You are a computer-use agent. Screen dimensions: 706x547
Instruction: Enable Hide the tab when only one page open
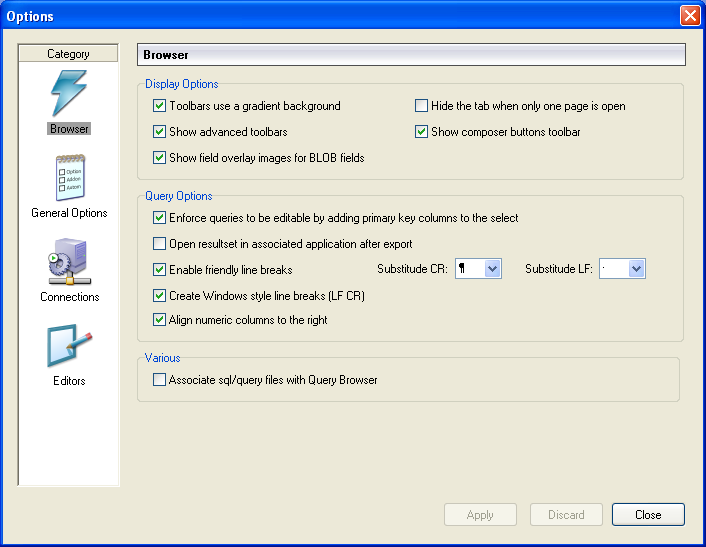coord(421,106)
